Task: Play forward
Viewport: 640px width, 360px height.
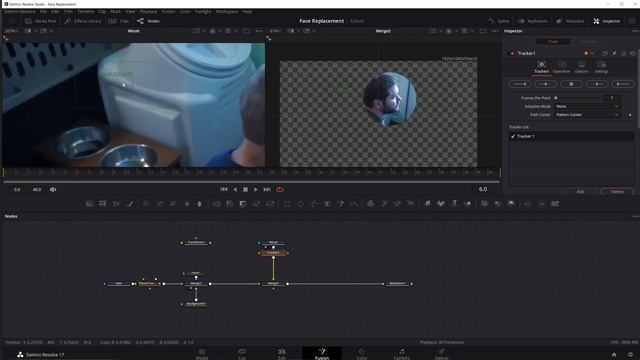Action: tap(256, 189)
